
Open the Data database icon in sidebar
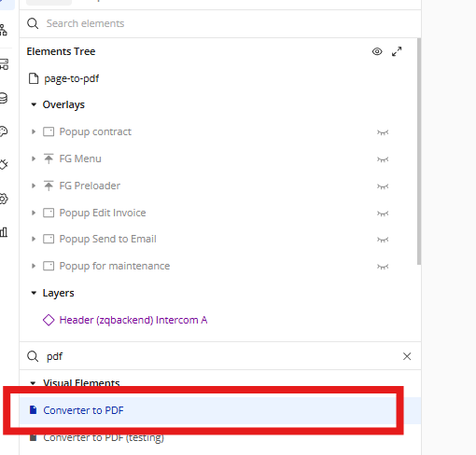coord(3,98)
